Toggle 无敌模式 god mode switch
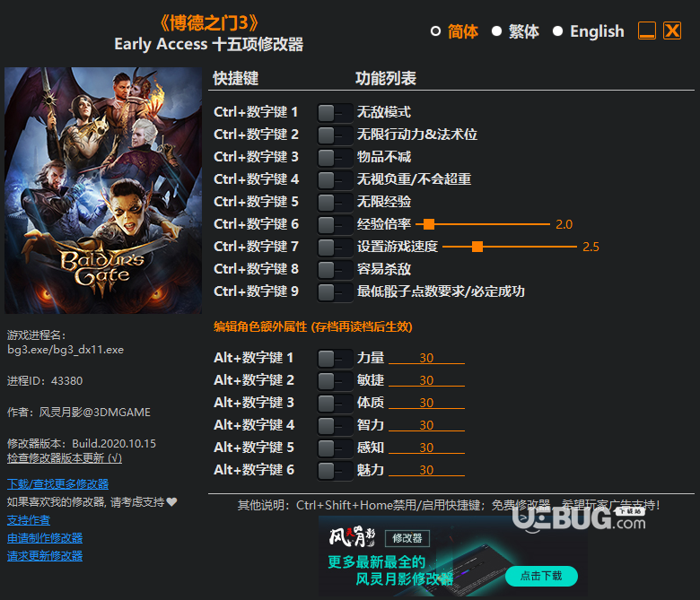The image size is (700, 600). pos(335,113)
